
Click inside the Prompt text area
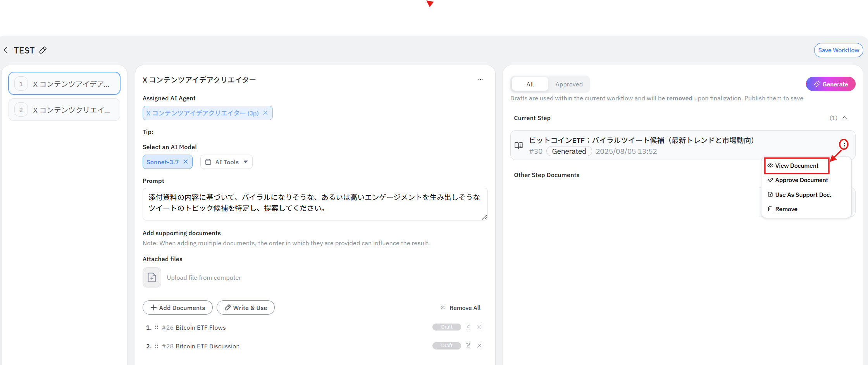315,204
